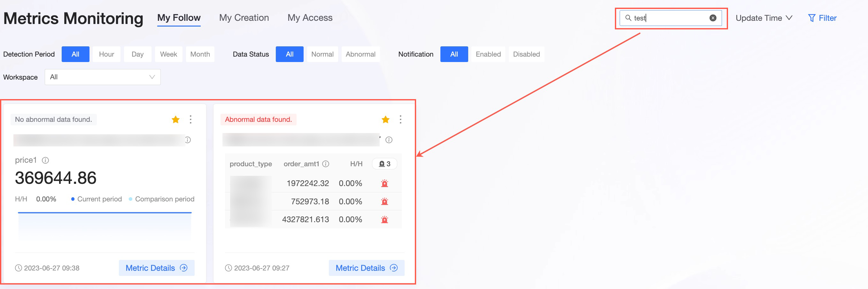Image resolution: width=868 pixels, height=289 pixels.
Task: Switch to the My Follow tab
Action: (x=179, y=18)
